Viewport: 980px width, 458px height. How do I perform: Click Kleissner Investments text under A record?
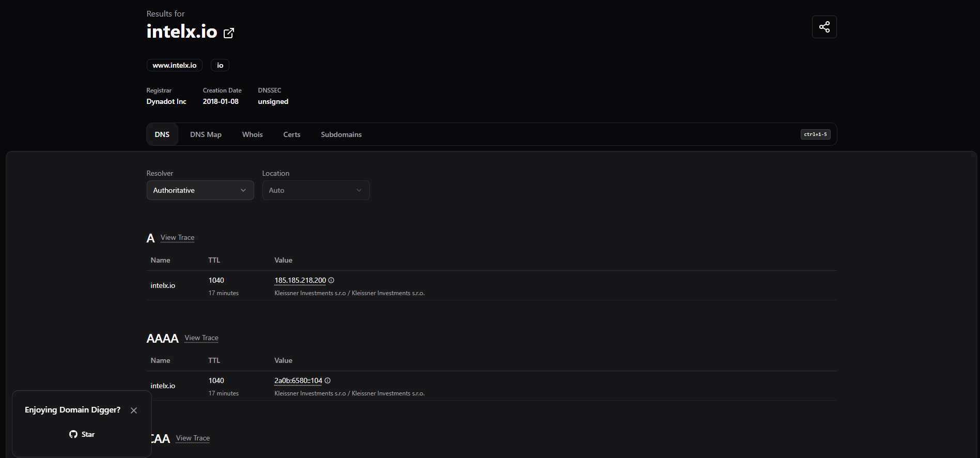pos(350,293)
